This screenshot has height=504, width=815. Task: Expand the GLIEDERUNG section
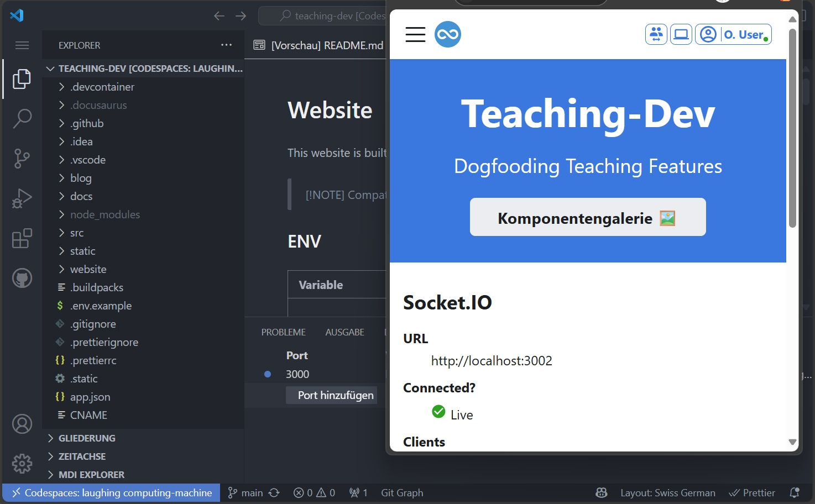pyautogui.click(x=87, y=438)
